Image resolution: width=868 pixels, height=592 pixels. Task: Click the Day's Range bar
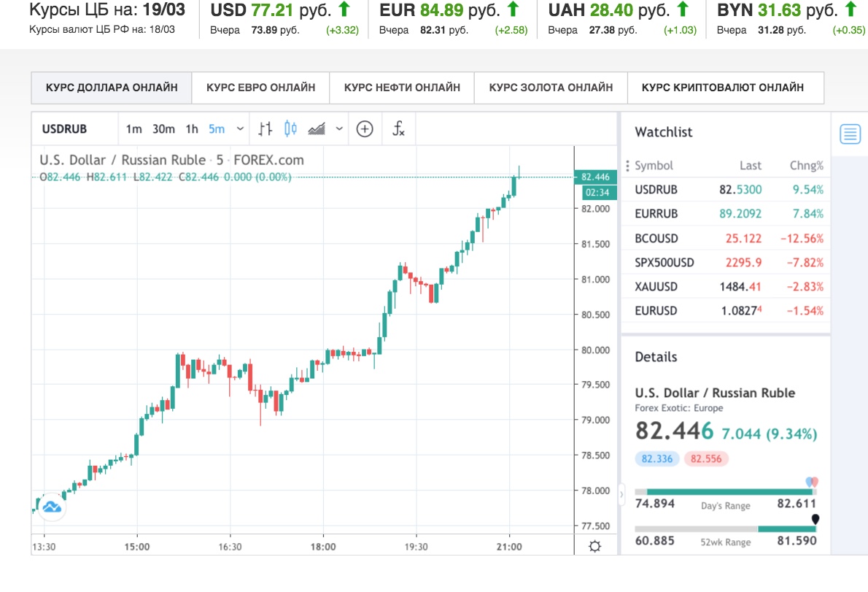pyautogui.click(x=726, y=492)
